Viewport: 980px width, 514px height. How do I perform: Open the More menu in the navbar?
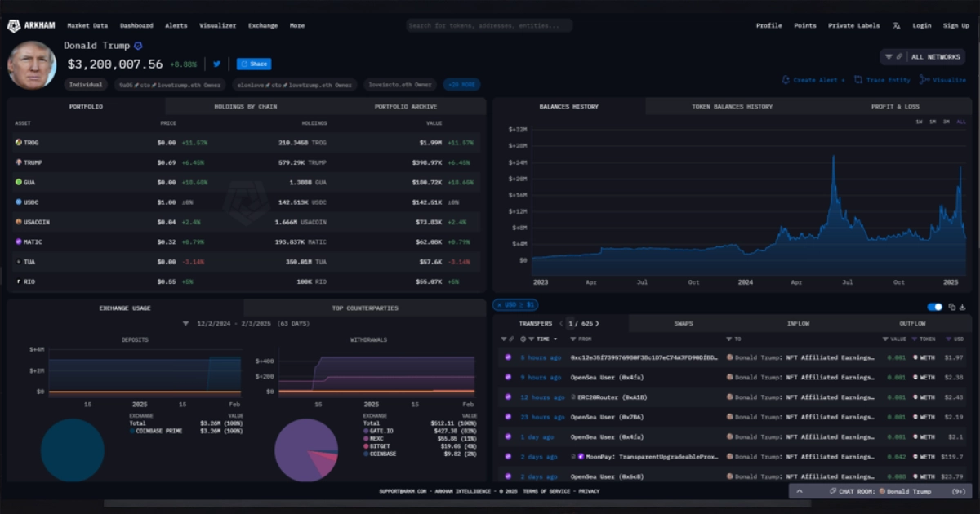pyautogui.click(x=297, y=25)
